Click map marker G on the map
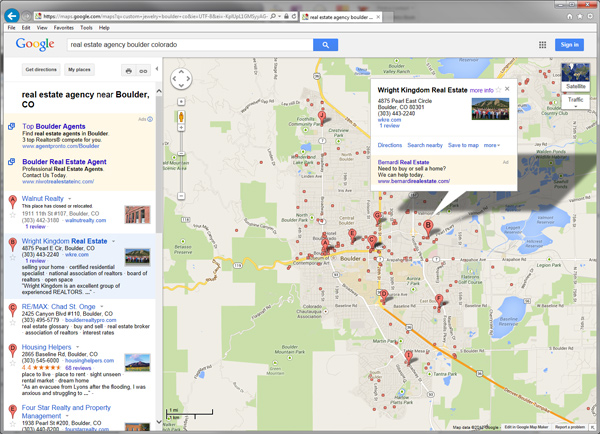This screenshot has width=600, height=434. click(377, 217)
